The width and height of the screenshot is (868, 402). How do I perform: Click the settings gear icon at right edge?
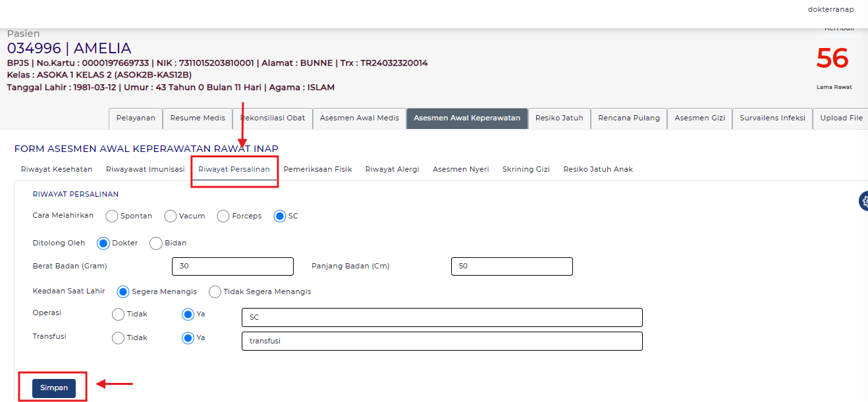[x=863, y=201]
